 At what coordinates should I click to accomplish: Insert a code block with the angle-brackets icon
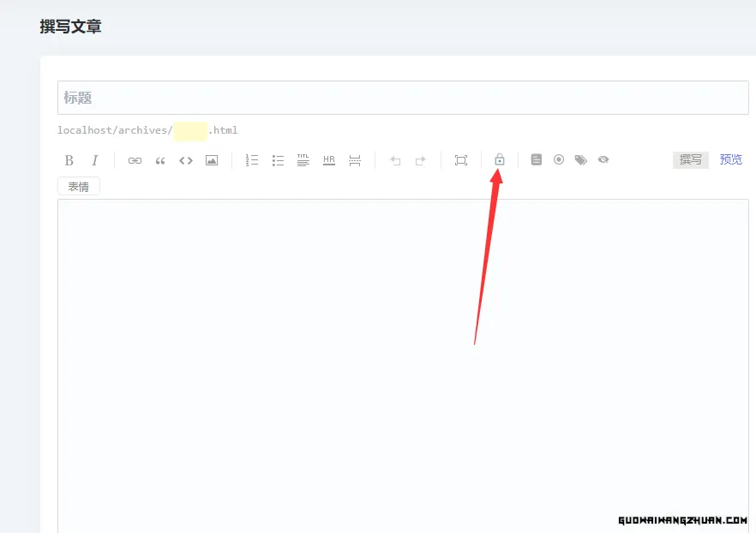click(186, 160)
